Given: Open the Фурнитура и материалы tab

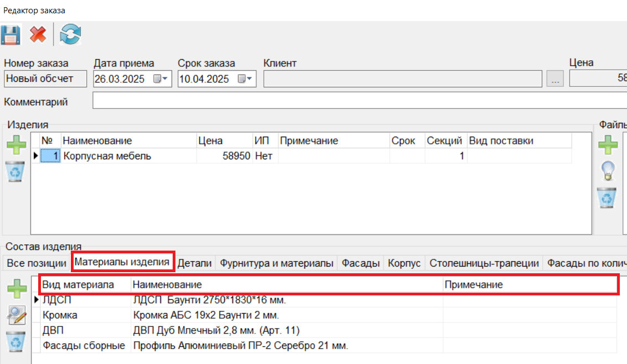Looking at the screenshot, I should [x=277, y=263].
